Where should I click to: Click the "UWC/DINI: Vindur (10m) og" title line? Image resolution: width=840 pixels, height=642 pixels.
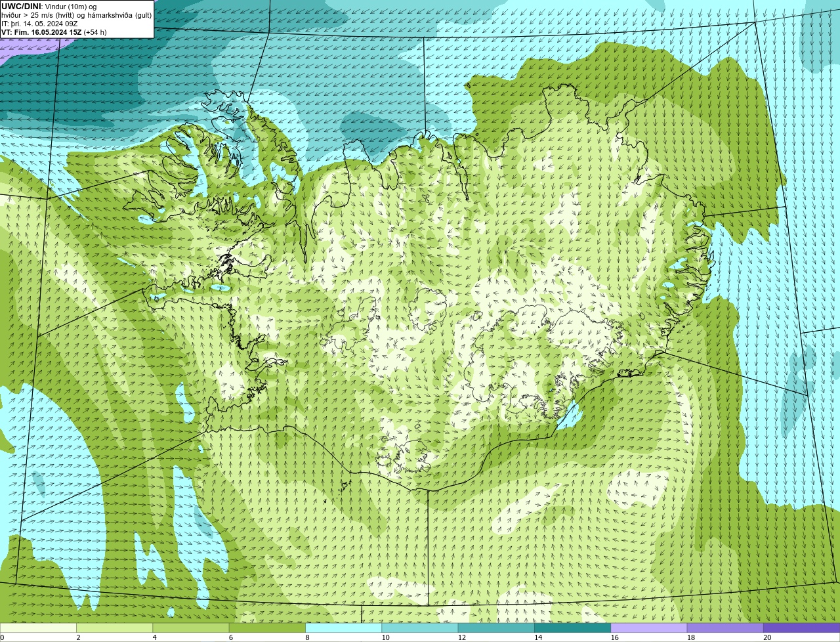click(49, 7)
